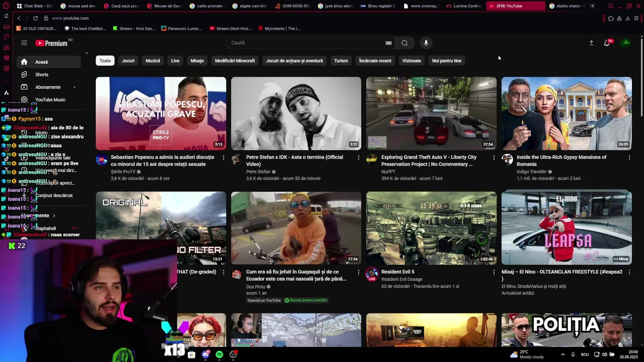Open options menu for Sebastian Popescu video
The width and height of the screenshot is (644, 362).
click(223, 157)
